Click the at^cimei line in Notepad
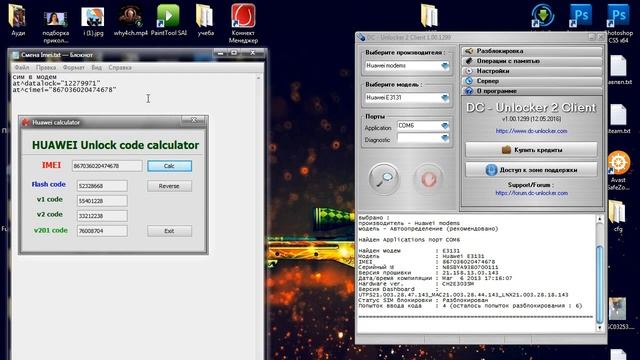The image size is (640, 360). coord(64,90)
